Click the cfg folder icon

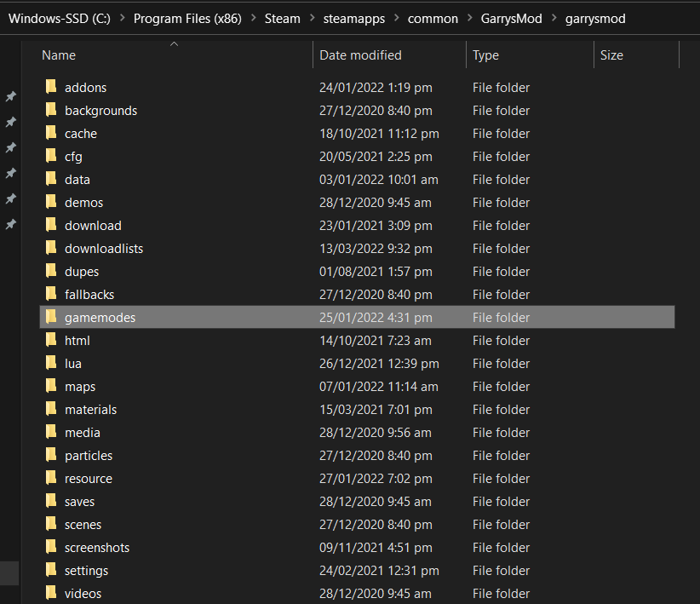pos(51,155)
